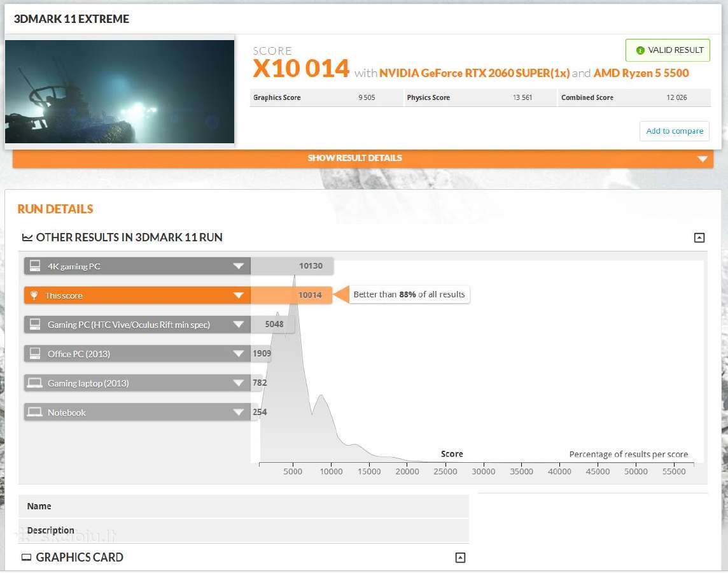Click the green valid result info icon

(640, 50)
